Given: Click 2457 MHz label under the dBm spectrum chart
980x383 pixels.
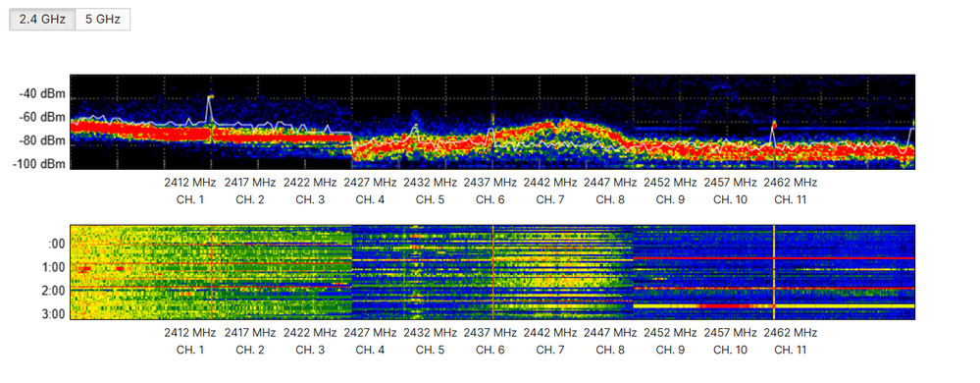Looking at the screenshot, I should click(x=730, y=183).
